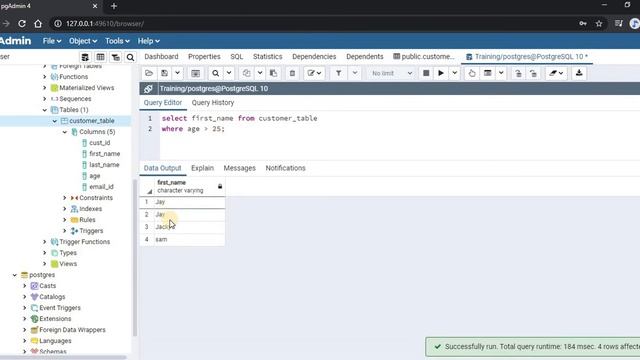Viewport: 640px width, 360px height.
Task: Select the email_id column in tree
Action: [101, 187]
